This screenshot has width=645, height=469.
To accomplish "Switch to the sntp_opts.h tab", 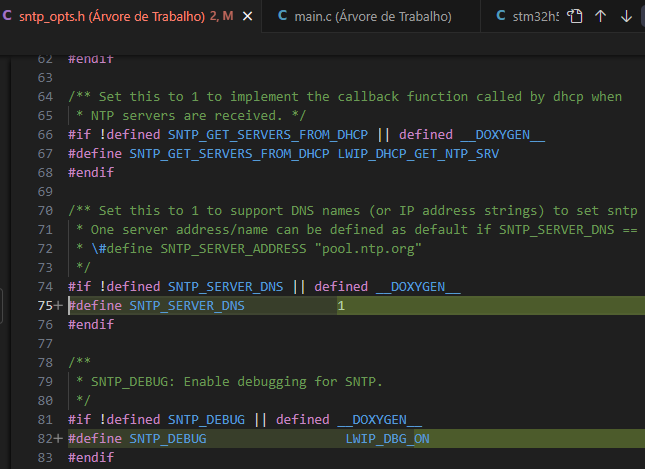I will [110, 17].
